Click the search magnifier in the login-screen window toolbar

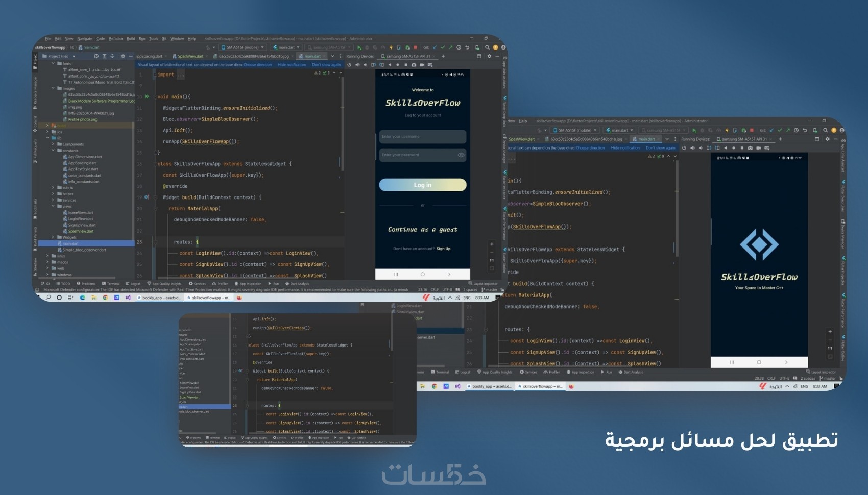(487, 47)
